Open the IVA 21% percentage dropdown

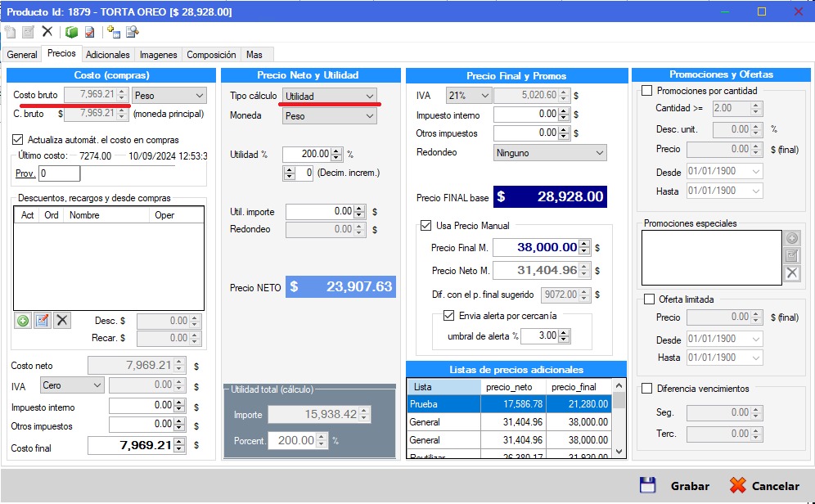(469, 96)
